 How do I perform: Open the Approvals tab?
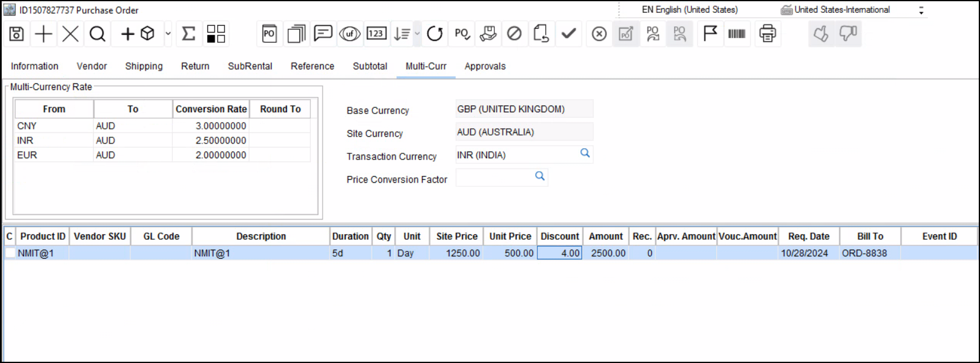point(485,66)
